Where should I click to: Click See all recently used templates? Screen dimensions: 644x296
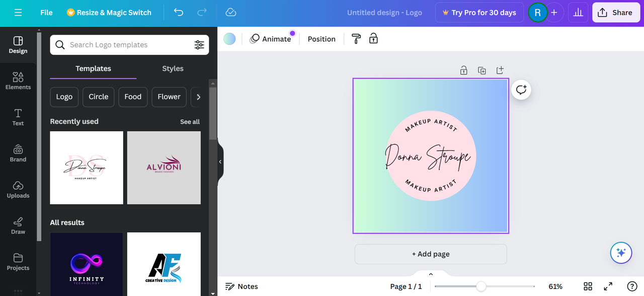[190, 121]
